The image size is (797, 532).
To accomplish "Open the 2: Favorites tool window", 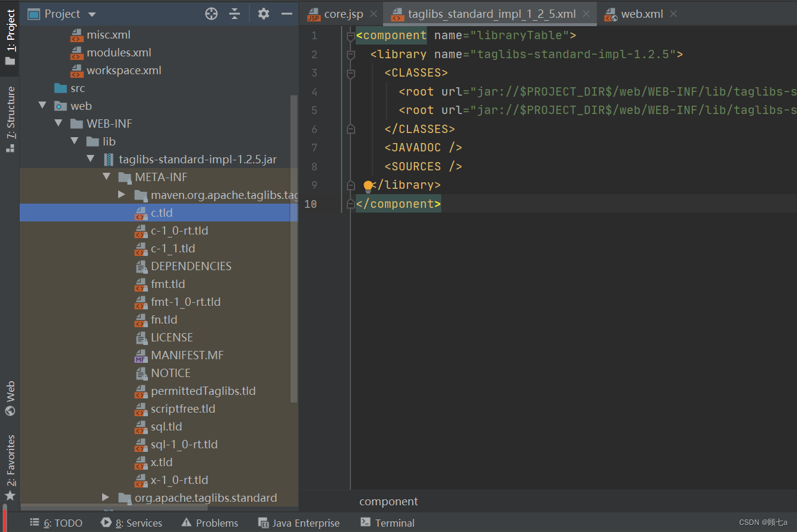I will [10, 468].
